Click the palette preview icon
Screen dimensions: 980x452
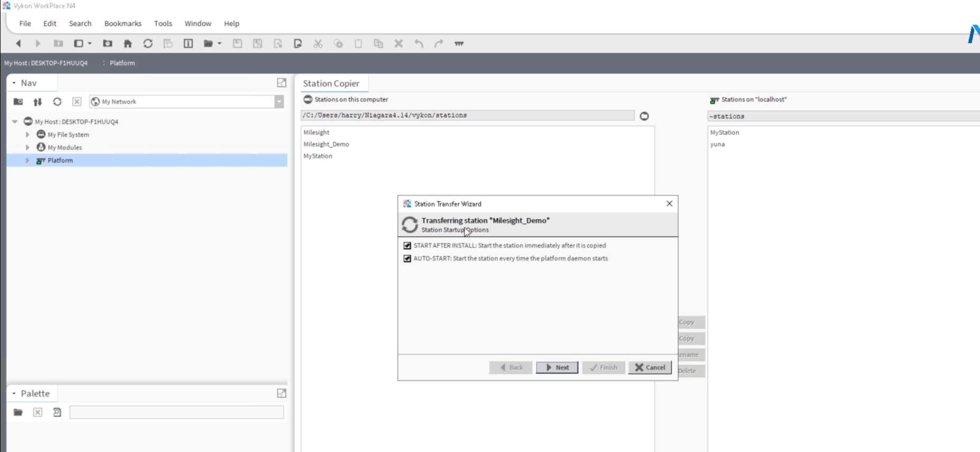tap(57, 412)
